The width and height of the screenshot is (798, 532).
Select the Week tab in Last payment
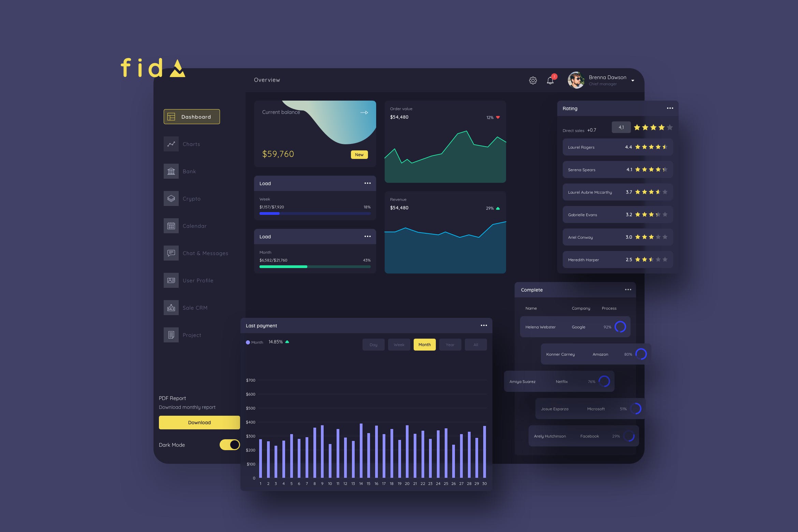398,344
